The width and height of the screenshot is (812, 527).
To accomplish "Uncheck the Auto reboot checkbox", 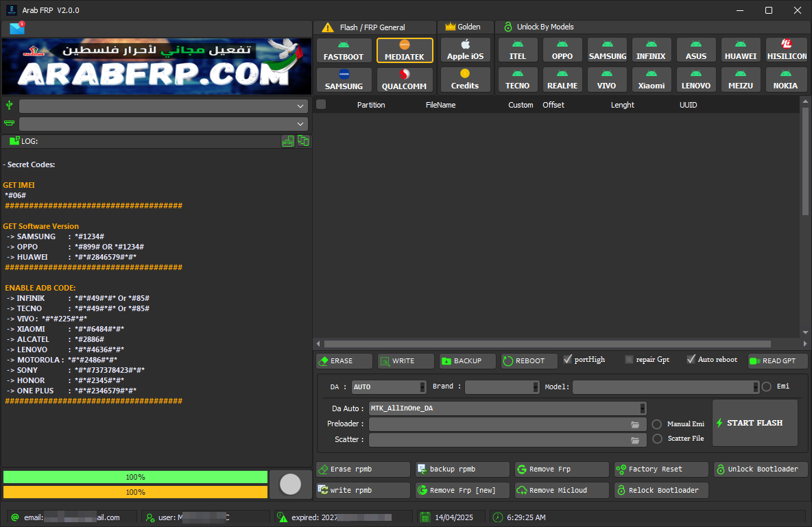I will click(x=691, y=359).
